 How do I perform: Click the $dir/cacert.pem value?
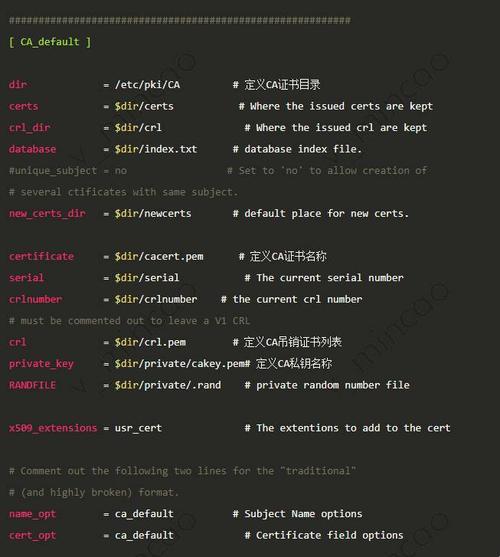[x=159, y=256]
